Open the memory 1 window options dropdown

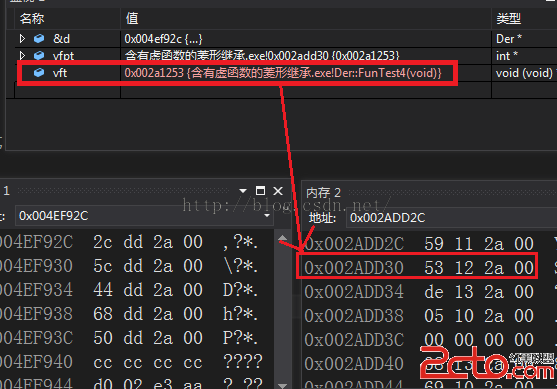coord(243,191)
